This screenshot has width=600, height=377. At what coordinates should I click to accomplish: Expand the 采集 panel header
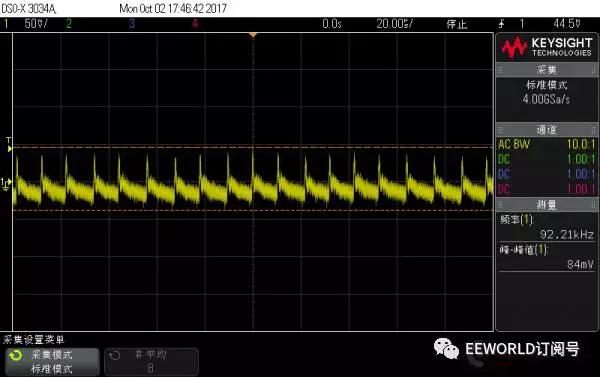(546, 70)
